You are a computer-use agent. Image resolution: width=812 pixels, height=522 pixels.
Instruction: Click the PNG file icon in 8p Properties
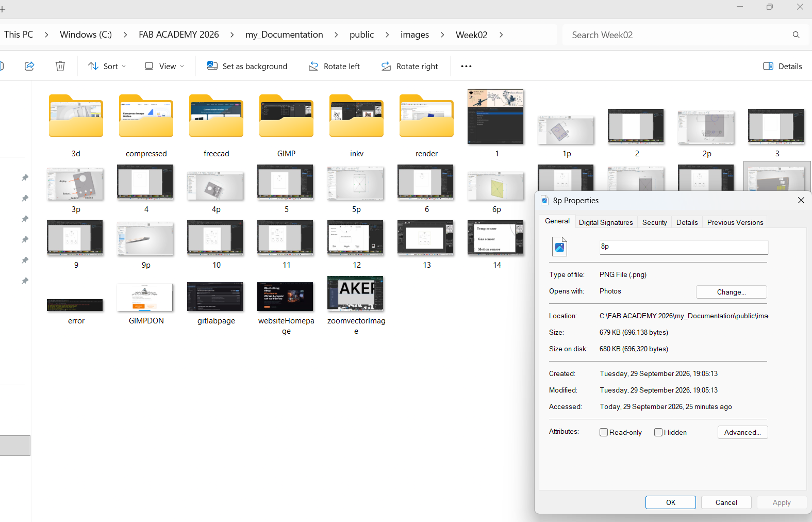pos(559,247)
